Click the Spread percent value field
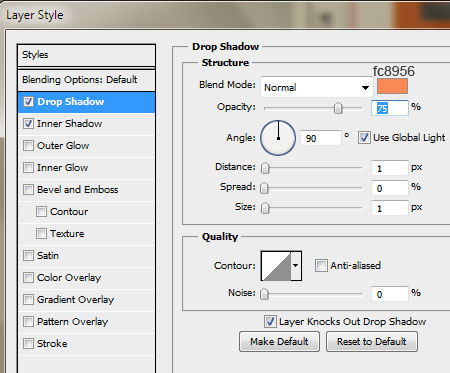Image resolution: width=450 pixels, height=373 pixels. click(x=390, y=188)
